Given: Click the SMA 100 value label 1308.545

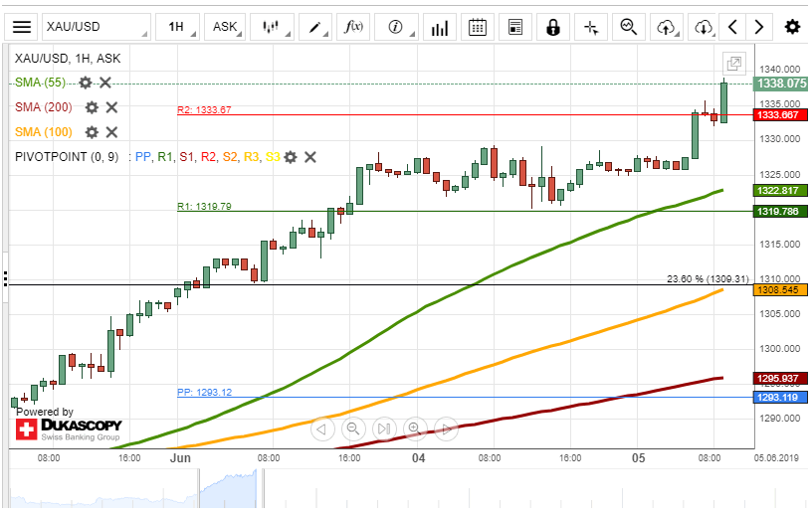Looking at the screenshot, I should 780,290.
